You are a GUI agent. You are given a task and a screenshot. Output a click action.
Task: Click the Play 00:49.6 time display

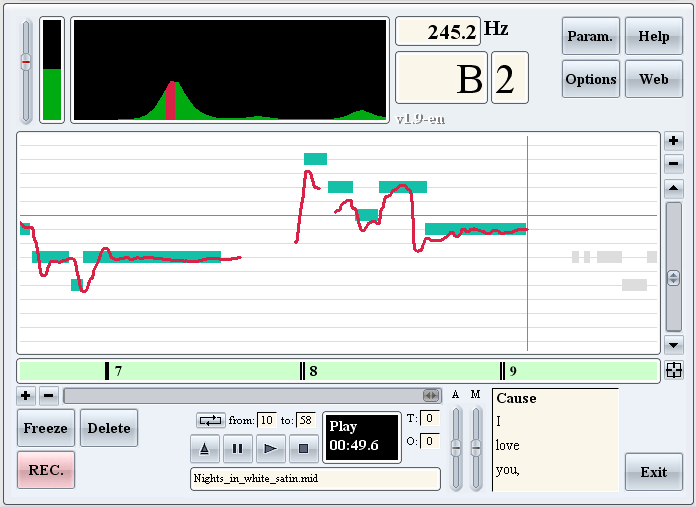pyautogui.click(x=362, y=436)
